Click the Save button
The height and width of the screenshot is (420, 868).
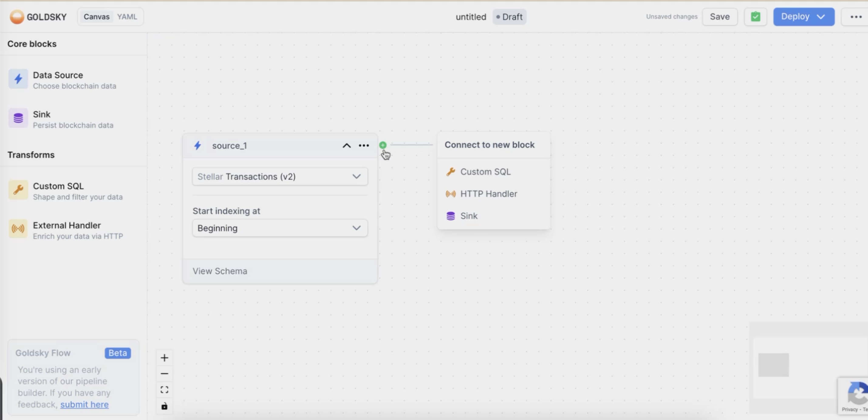(x=719, y=16)
